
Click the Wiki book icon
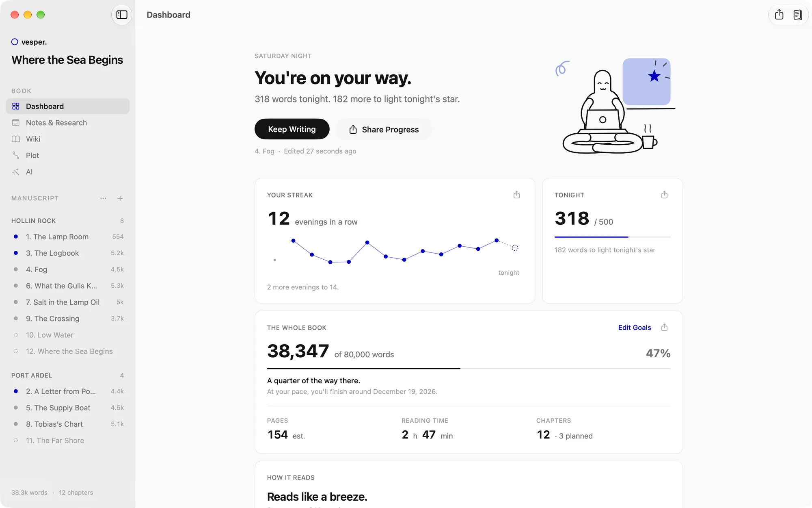[x=16, y=139]
